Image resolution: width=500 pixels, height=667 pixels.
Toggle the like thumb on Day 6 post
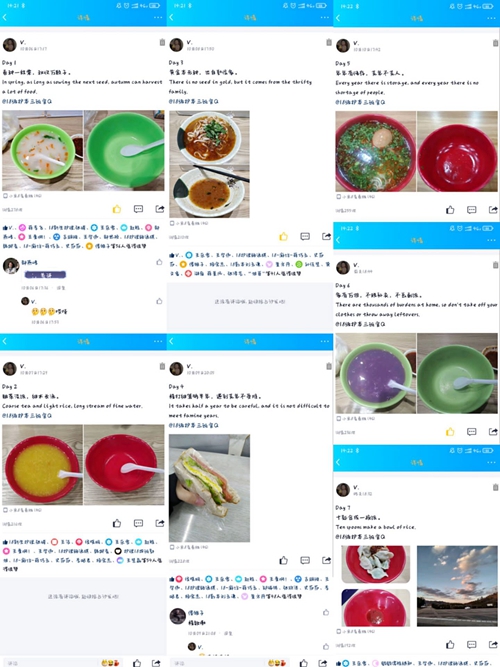(x=450, y=432)
